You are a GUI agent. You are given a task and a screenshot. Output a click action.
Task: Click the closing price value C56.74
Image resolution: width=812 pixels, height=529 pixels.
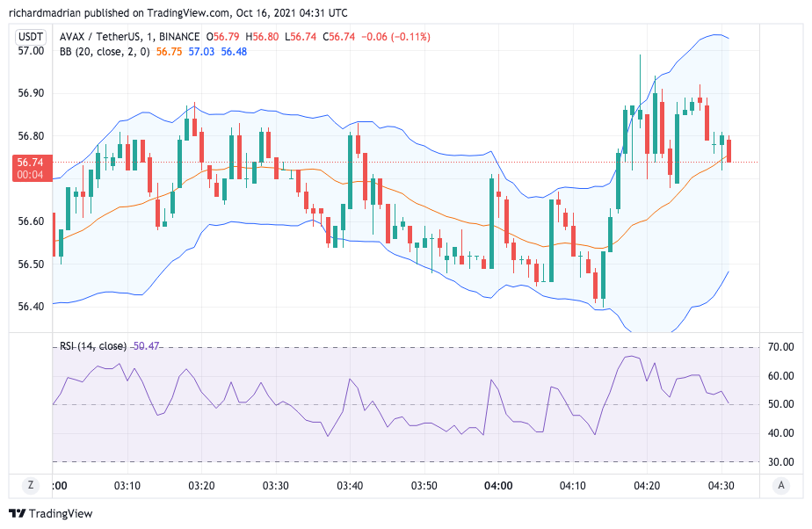338,37
